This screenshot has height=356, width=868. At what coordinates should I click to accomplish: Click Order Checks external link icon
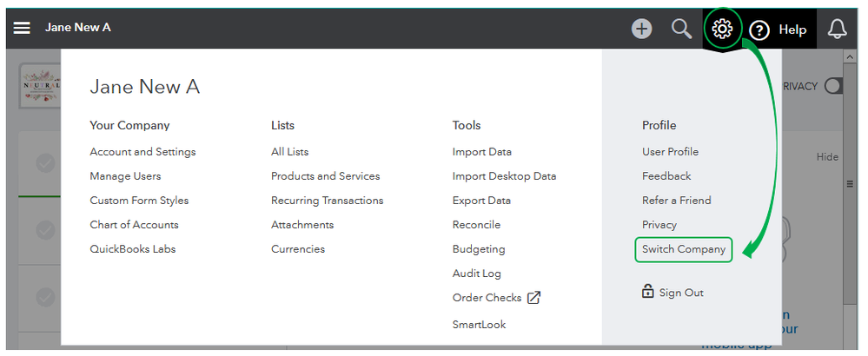tap(534, 298)
